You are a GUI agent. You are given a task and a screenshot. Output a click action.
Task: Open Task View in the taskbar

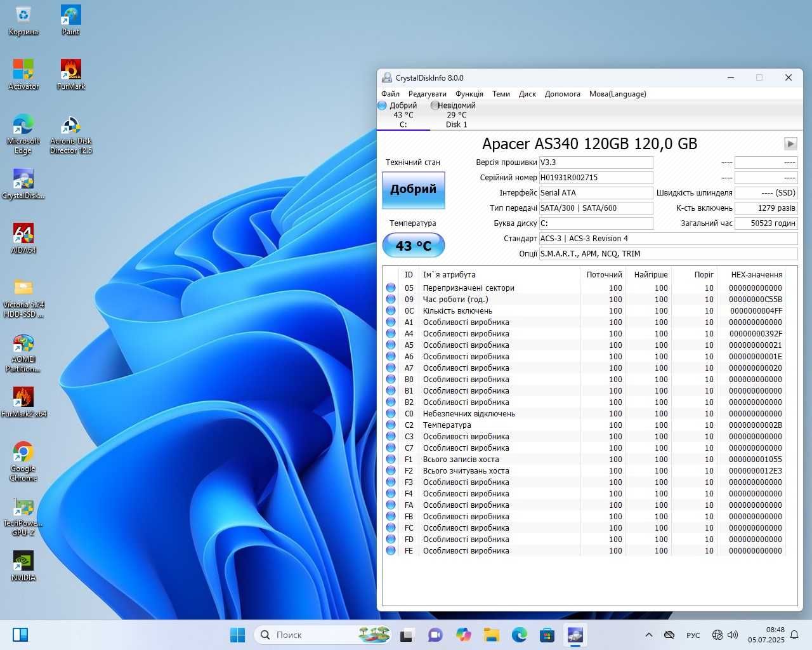[407, 635]
